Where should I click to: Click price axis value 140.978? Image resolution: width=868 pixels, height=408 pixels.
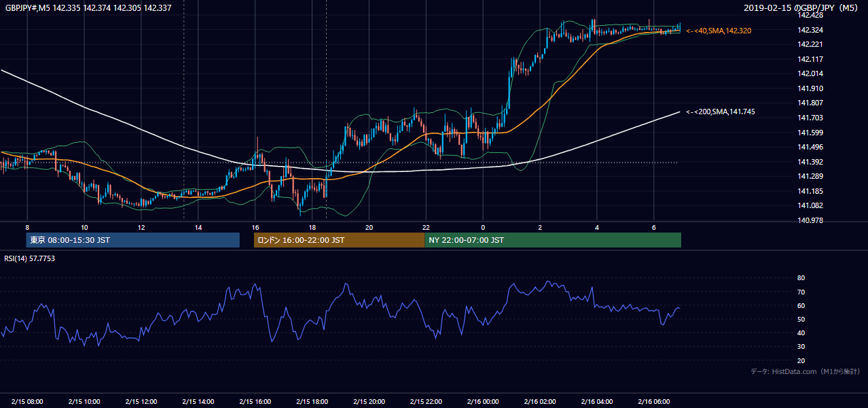811,220
